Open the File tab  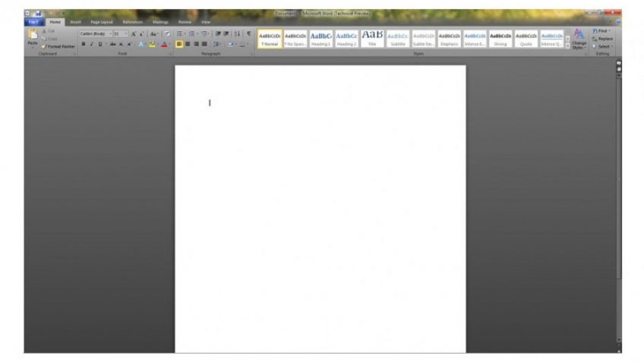click(x=33, y=22)
